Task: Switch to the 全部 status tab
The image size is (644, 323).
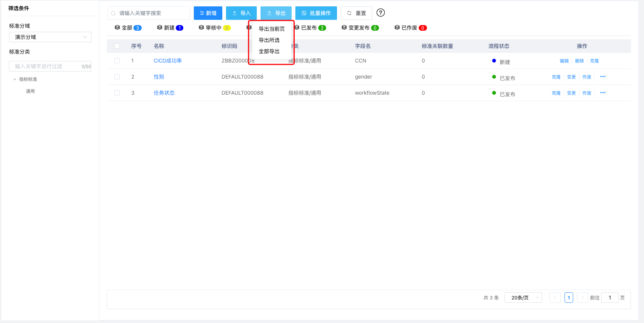Action: click(128, 28)
